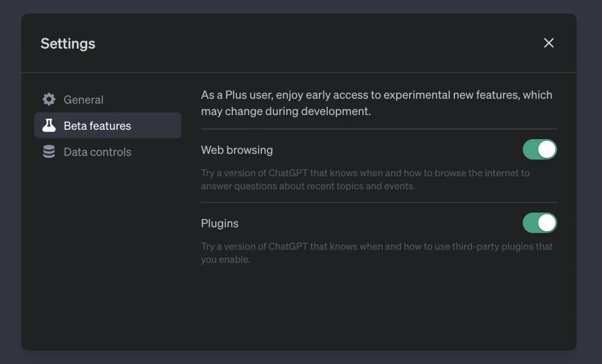
Task: Turn off the Plugins switch
Action: tap(540, 223)
